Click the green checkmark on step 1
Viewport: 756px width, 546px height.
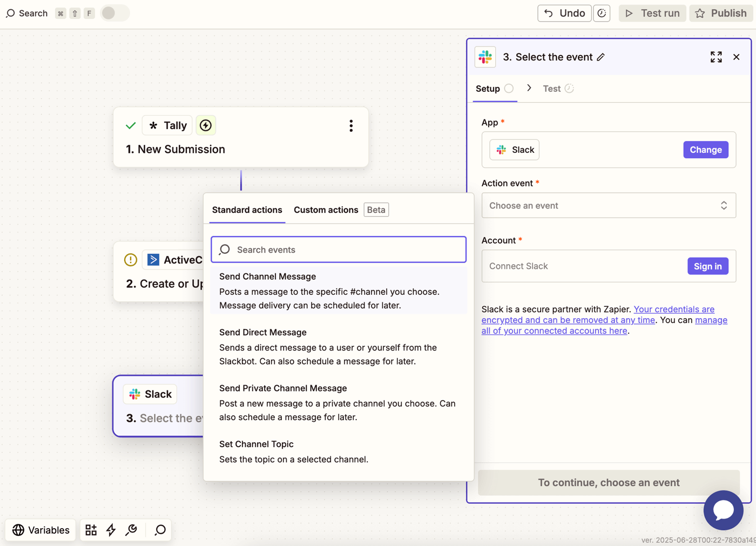(x=131, y=126)
